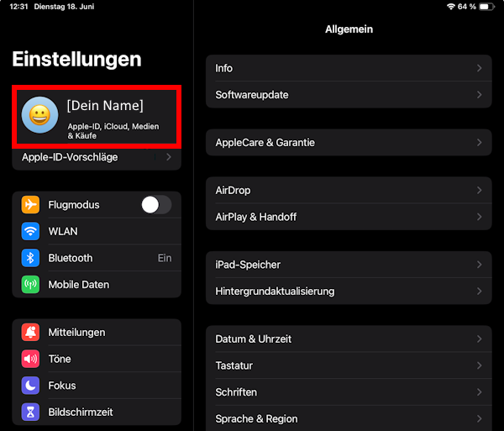The image size is (504, 431).
Task: Expand the Softwareupdate row chevron
Action: tap(480, 95)
